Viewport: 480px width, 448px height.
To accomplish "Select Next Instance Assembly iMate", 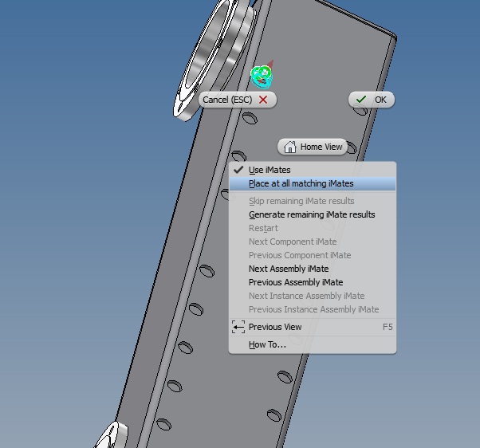I will [x=306, y=296].
